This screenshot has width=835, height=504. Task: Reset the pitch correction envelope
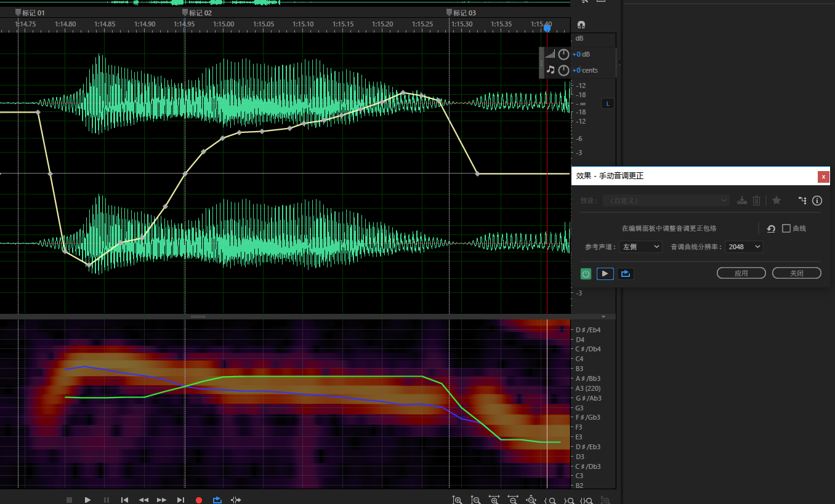pyautogui.click(x=771, y=228)
